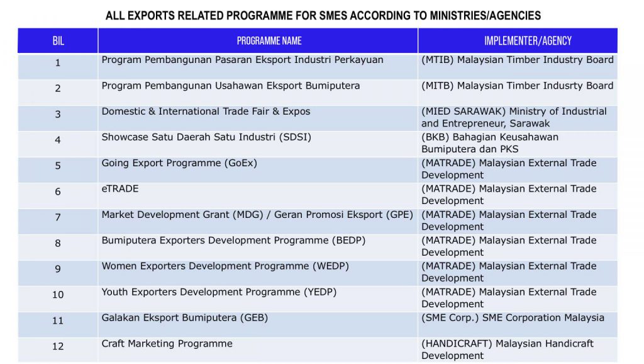644x364 pixels.
Task: Click (MIED SARAWAK) Ministry of Industrial cell
Action: click(518, 118)
